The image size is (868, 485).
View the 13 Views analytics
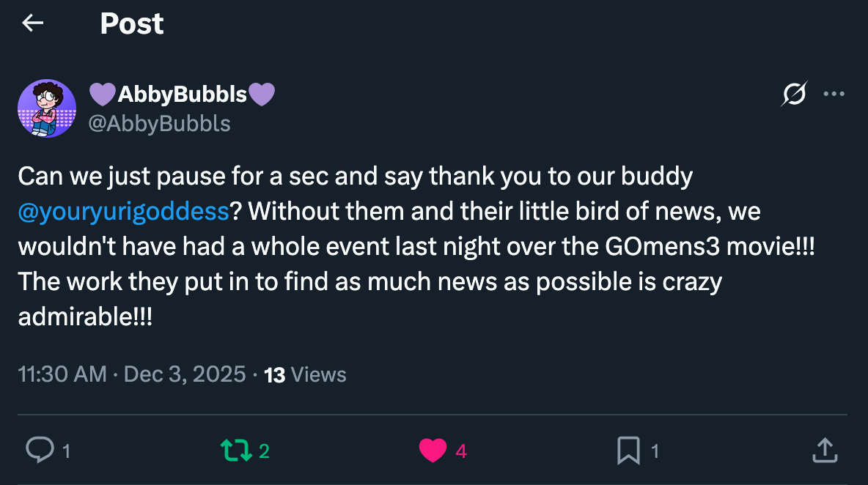pyautogui.click(x=305, y=374)
